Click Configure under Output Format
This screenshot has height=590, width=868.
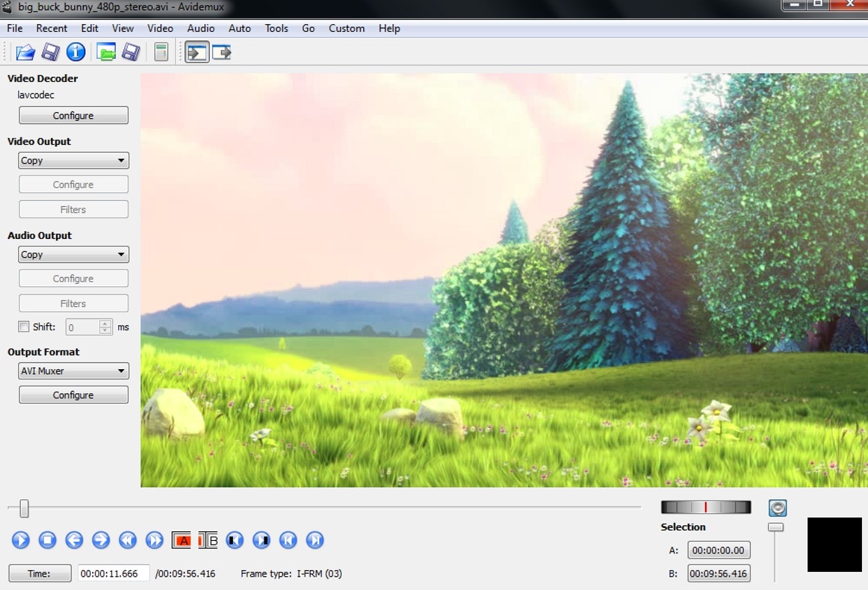(73, 395)
